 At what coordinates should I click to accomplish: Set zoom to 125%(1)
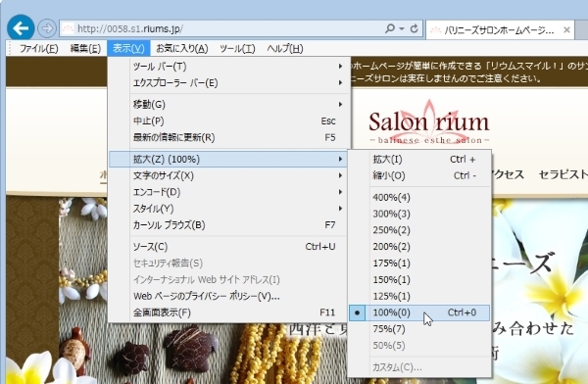419,296
